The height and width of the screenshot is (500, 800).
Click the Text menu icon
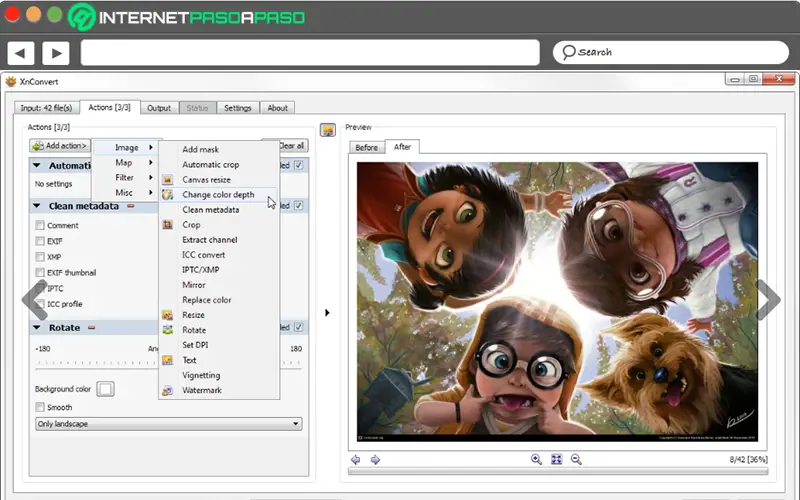(167, 360)
